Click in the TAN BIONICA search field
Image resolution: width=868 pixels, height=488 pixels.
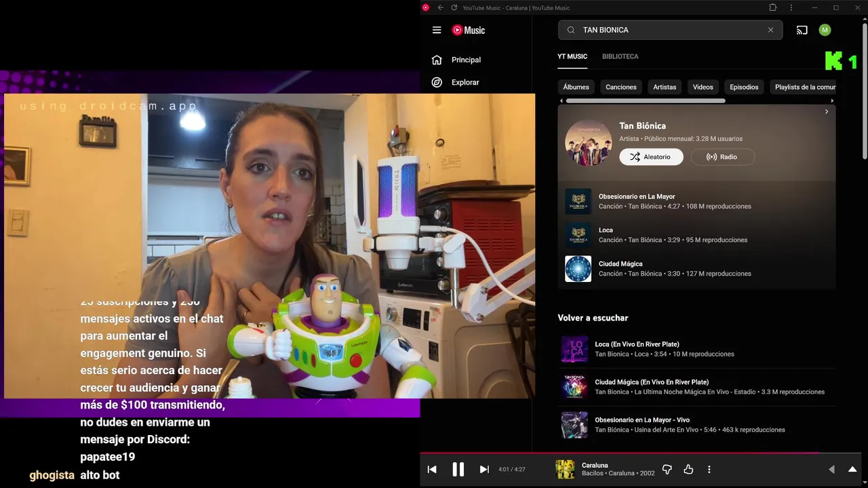[x=670, y=30]
